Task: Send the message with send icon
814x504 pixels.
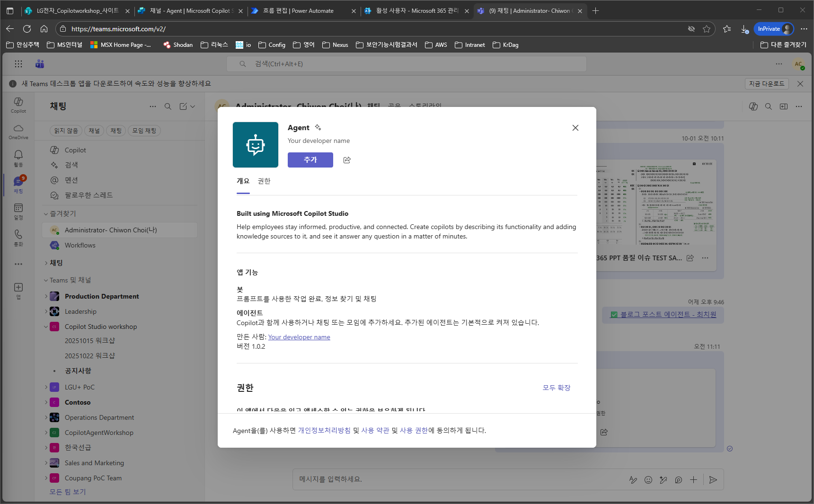Action: (713, 480)
